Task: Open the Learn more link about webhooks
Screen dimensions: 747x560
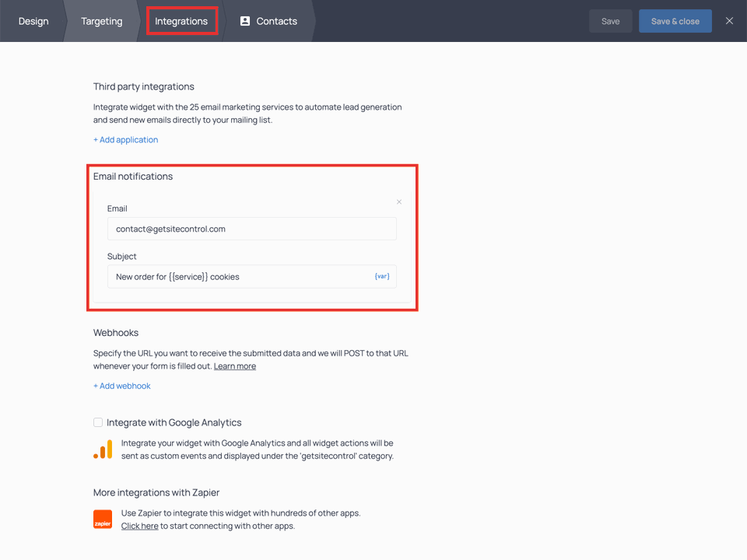Action: coord(234,366)
